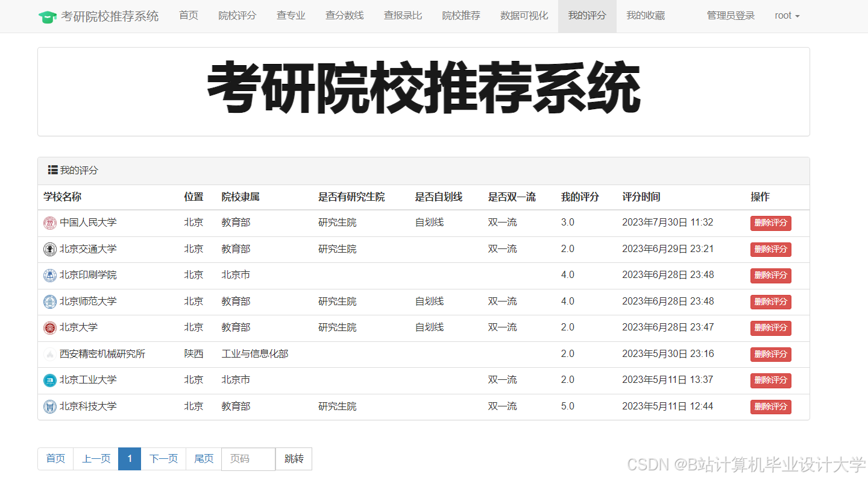
Task: Open the 查分数线 menu item
Action: (344, 16)
